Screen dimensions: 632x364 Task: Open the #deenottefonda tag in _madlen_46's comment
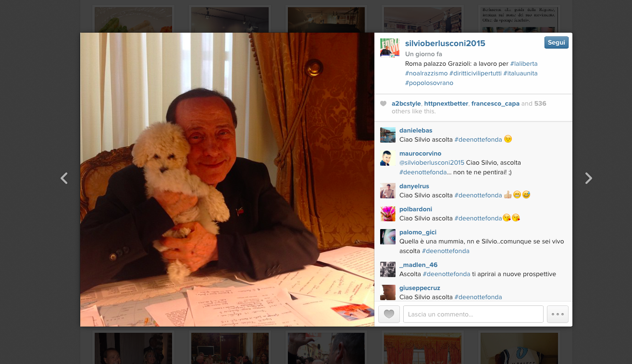[446, 274]
